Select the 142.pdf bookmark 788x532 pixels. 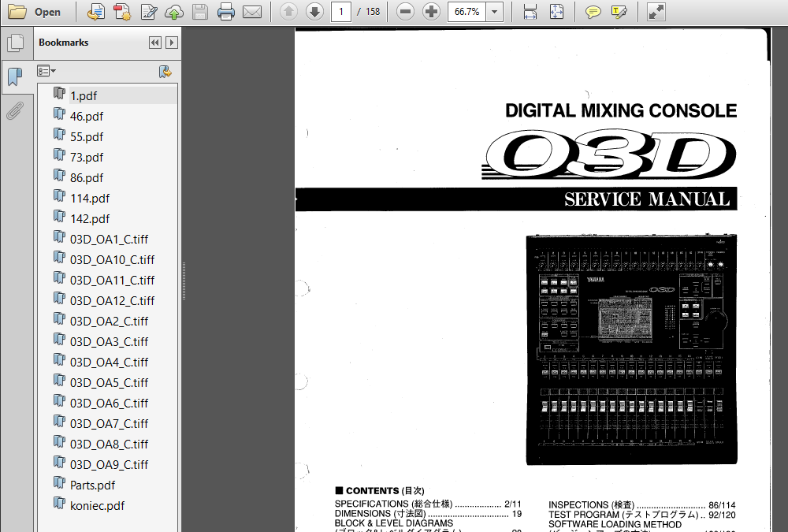tap(90, 219)
